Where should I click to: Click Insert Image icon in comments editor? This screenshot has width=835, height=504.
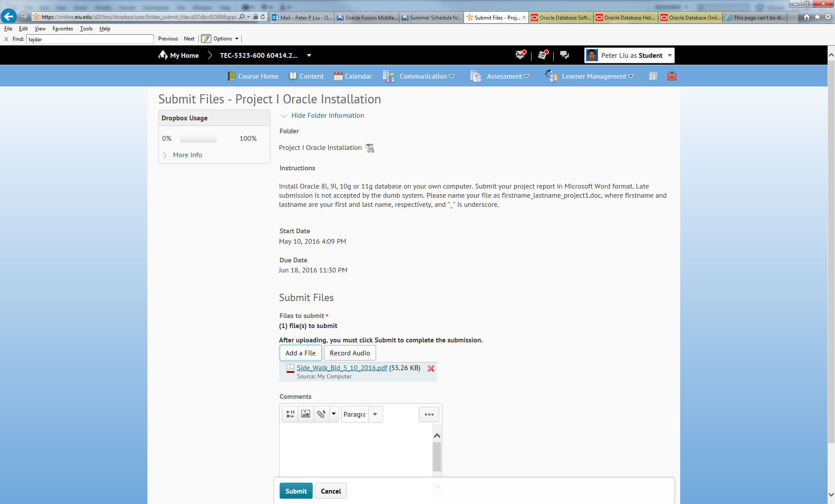[306, 414]
